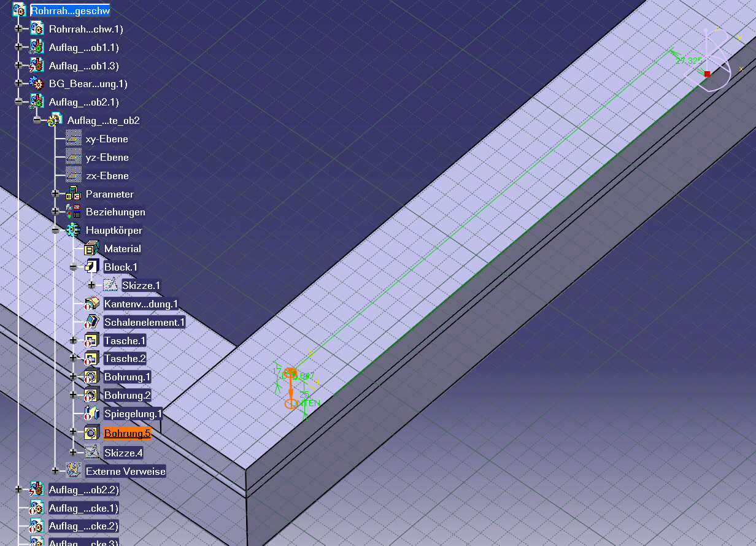Expand the Bohrung.2 node
Viewport: 756px width, 546px height.
[x=74, y=395]
